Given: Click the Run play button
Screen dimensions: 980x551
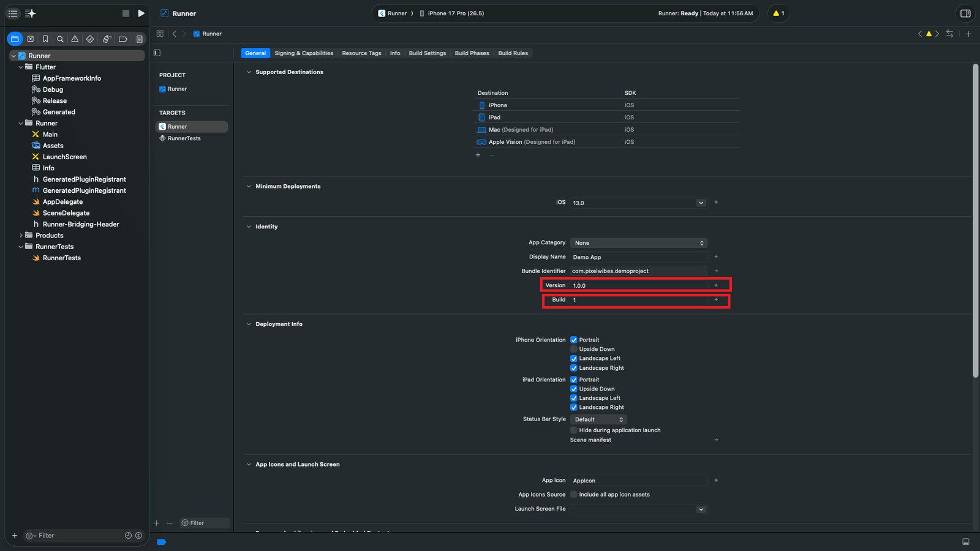Looking at the screenshot, I should [x=141, y=13].
